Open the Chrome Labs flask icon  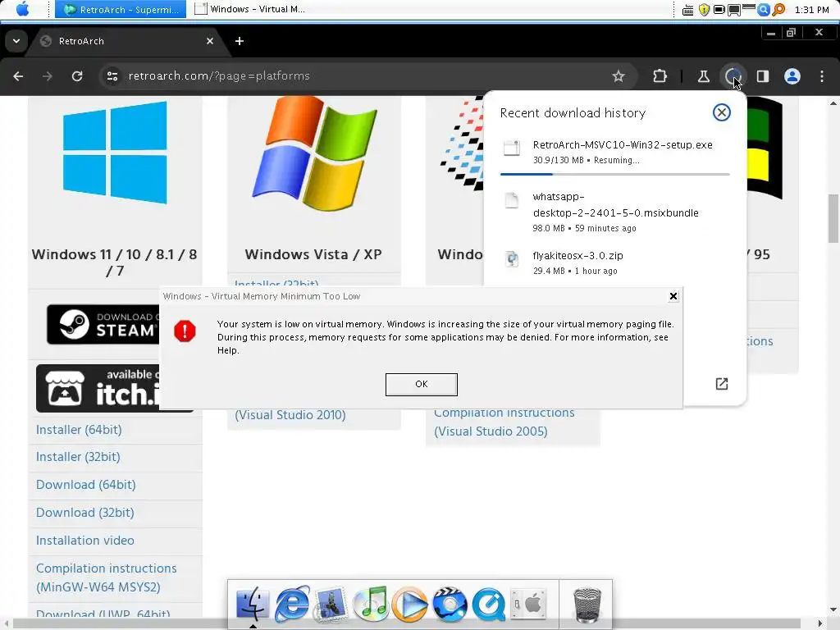point(703,76)
